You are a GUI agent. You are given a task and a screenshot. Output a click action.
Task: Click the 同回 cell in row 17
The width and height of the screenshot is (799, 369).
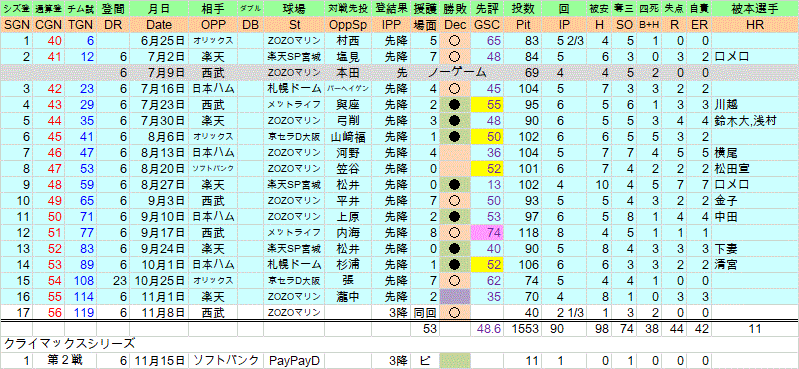[x=424, y=312]
